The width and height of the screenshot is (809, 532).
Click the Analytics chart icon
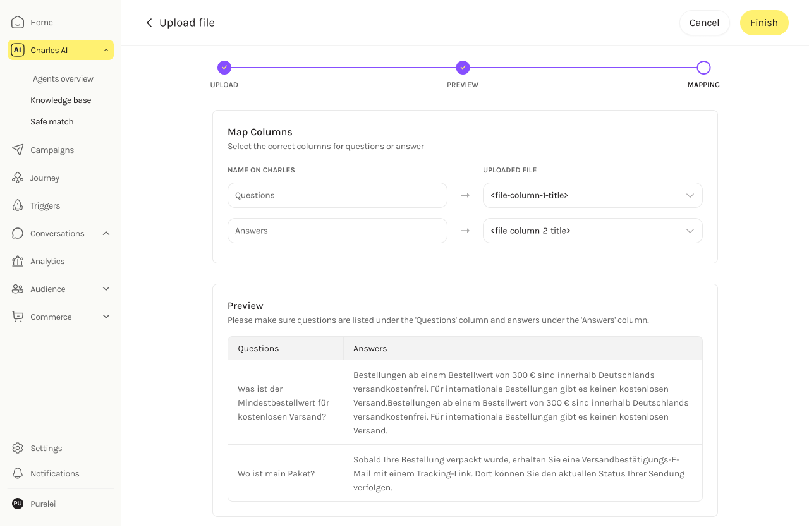point(18,262)
